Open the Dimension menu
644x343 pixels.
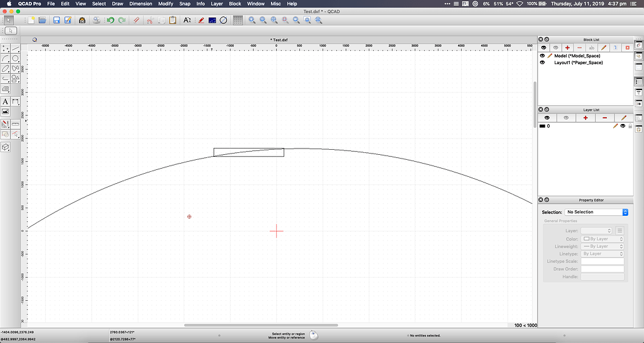tap(140, 4)
